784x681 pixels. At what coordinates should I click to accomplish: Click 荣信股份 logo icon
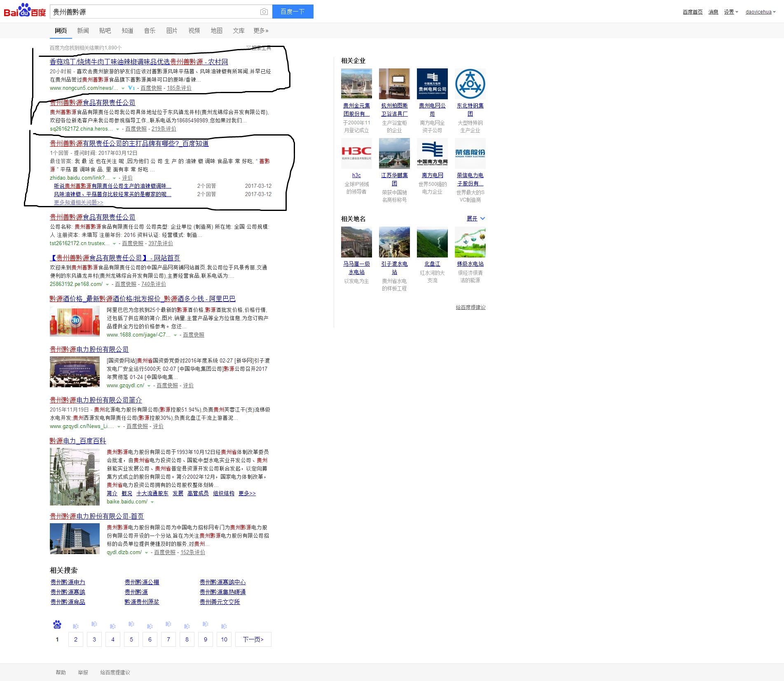tap(470, 153)
